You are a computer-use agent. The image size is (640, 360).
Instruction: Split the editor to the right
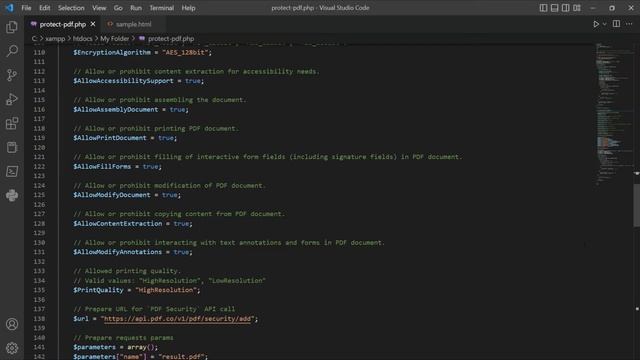coord(616,24)
